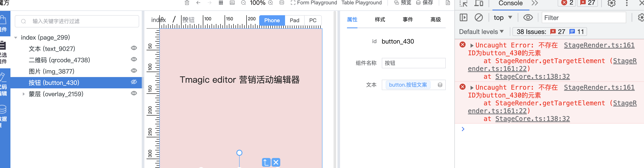The width and height of the screenshot is (644, 168).
Task: Show the 按钮 (button_430) layer
Action: [134, 82]
